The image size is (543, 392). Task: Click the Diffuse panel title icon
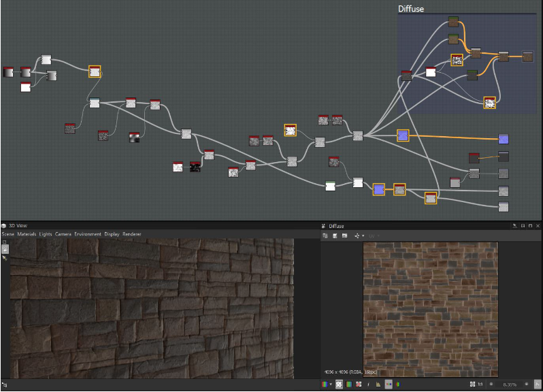click(x=323, y=226)
